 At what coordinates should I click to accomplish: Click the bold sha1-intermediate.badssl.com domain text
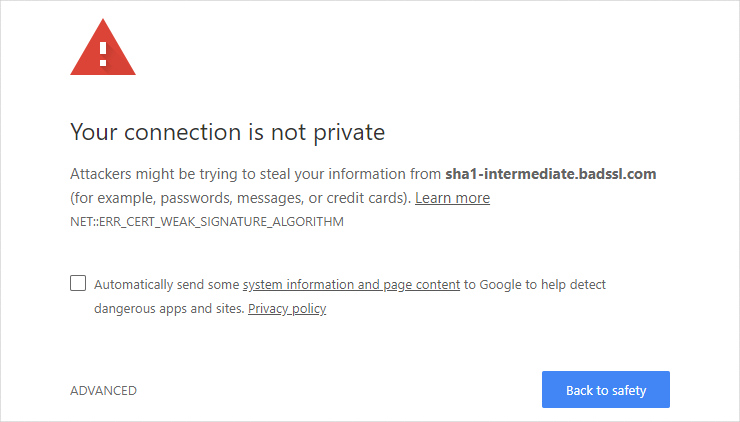coord(550,174)
